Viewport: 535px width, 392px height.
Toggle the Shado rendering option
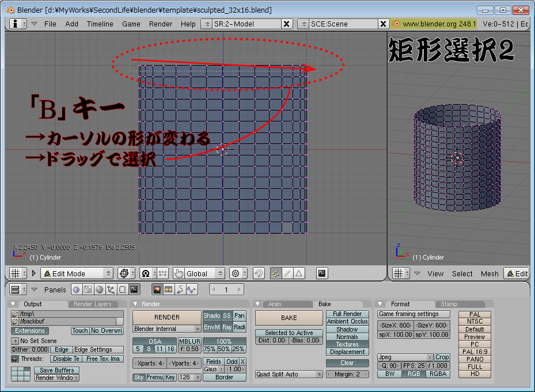pyautogui.click(x=212, y=315)
